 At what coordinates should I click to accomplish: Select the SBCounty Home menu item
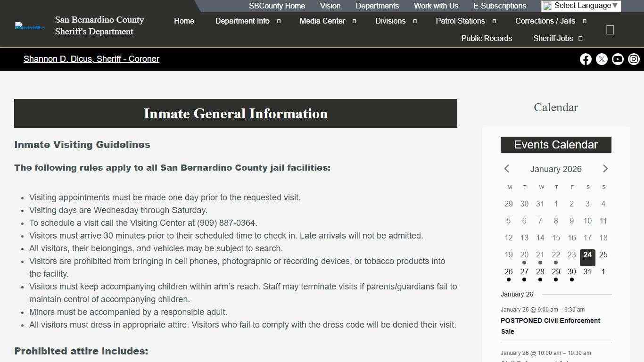click(277, 6)
